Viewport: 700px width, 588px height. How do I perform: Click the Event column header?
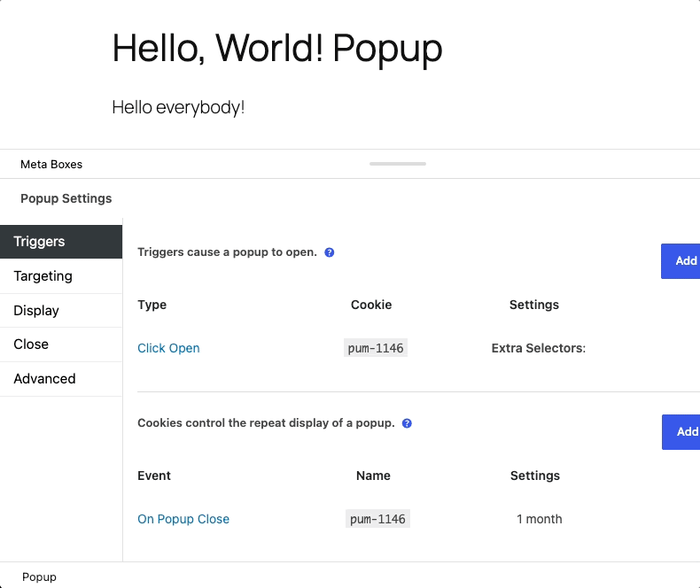click(154, 476)
